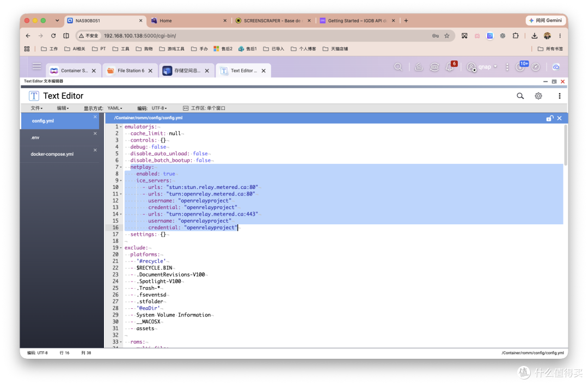This screenshot has width=588, height=385.
Task: Click the password key icon in address bar
Action: (x=435, y=35)
